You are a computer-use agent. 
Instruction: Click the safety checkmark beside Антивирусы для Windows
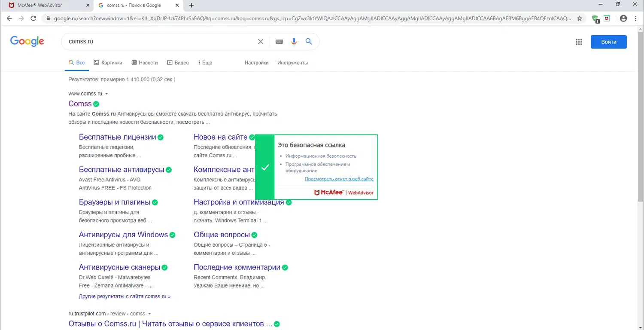(x=173, y=235)
